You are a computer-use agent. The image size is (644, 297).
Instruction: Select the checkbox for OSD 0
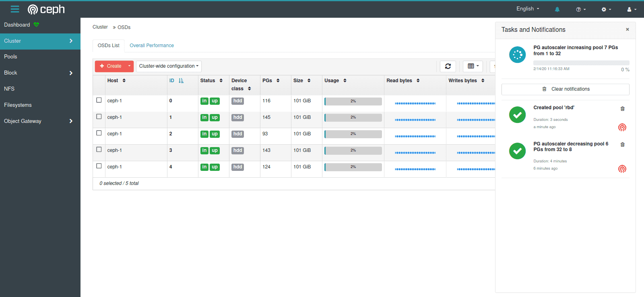pos(99,100)
